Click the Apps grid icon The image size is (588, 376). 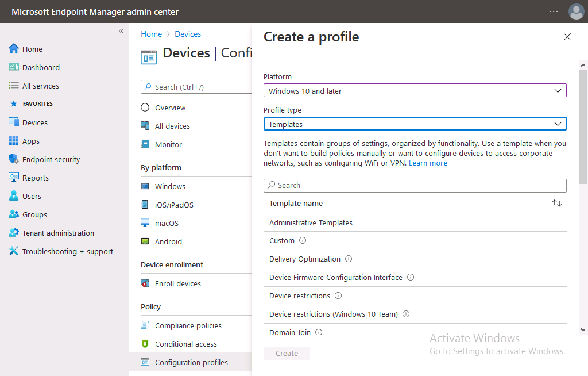click(x=14, y=140)
